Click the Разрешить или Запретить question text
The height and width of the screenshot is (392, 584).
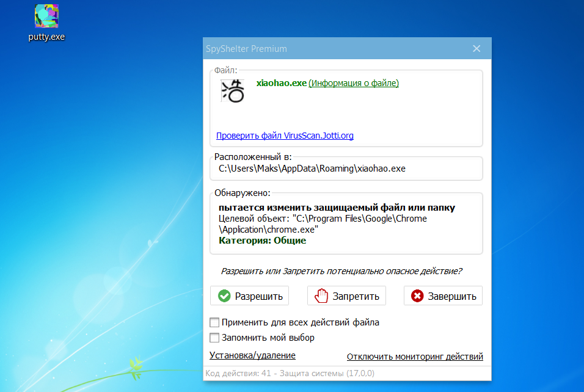[x=341, y=271]
